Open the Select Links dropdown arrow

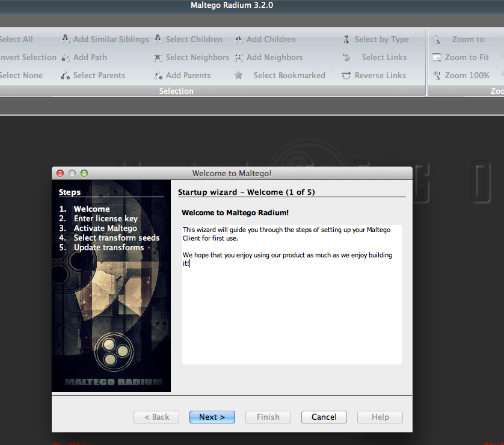[414, 52]
